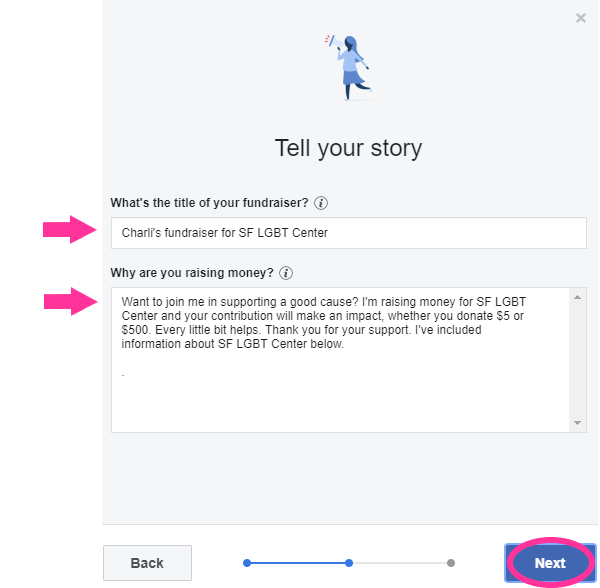600x588 pixels.
Task: Close the fundraiser dialog with the X
Action: click(580, 18)
